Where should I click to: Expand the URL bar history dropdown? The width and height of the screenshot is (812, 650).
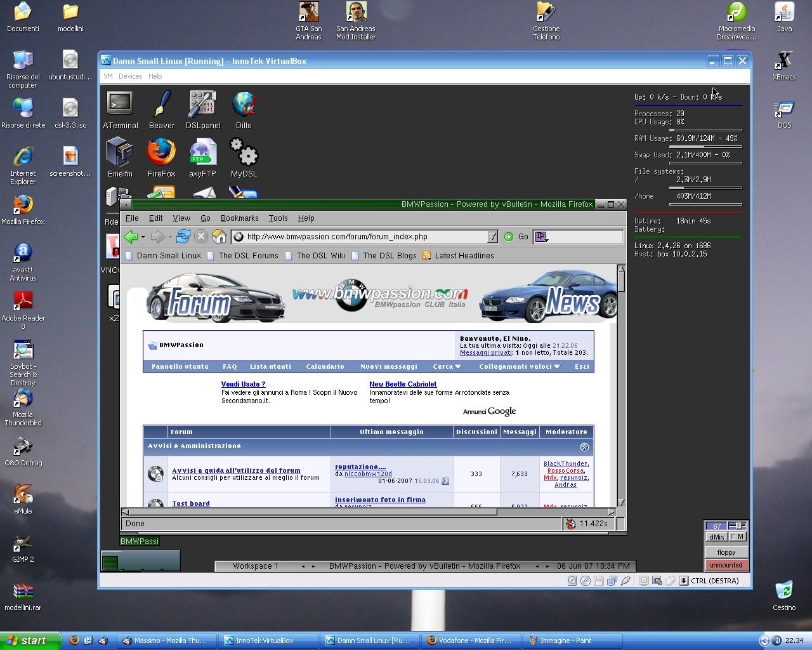coord(492,237)
